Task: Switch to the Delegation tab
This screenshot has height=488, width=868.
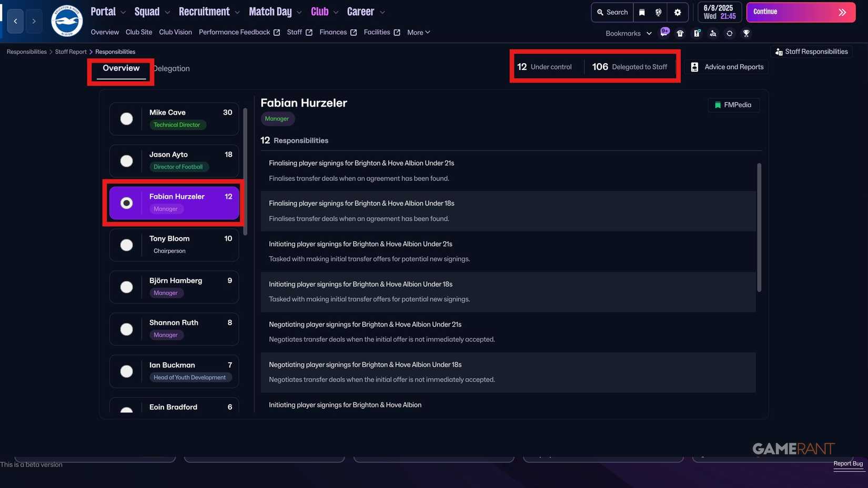Action: (171, 68)
